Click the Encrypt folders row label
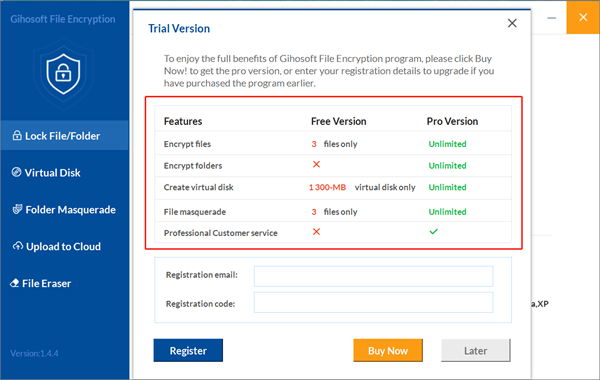 [x=193, y=166]
